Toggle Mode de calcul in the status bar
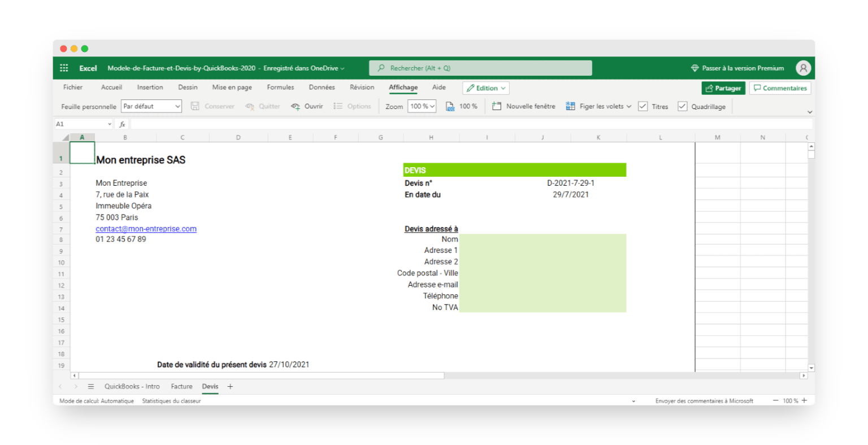The image size is (868, 445). (x=96, y=400)
